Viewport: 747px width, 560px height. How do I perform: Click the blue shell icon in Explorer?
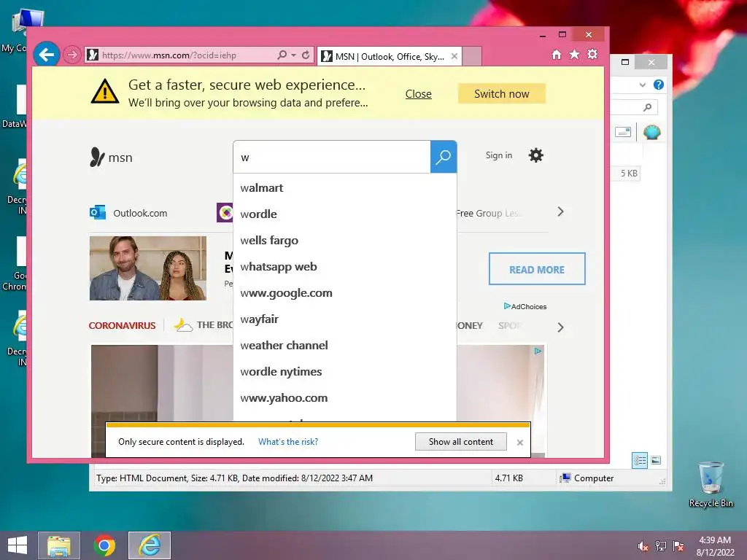click(x=651, y=132)
